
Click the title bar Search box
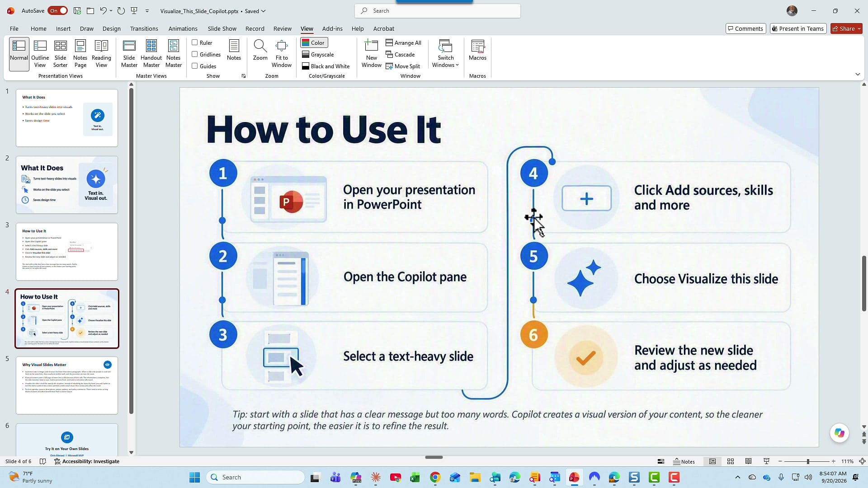pos(438,11)
